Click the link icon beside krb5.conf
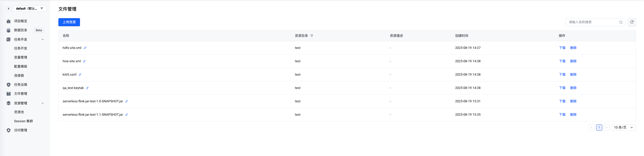This screenshot has height=156, width=644. pos(80,75)
